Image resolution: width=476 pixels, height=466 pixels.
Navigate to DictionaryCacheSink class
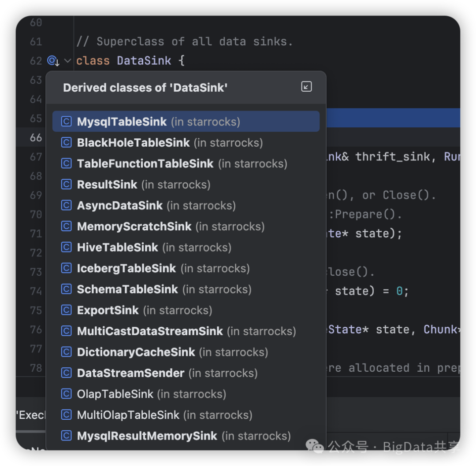coord(186,352)
